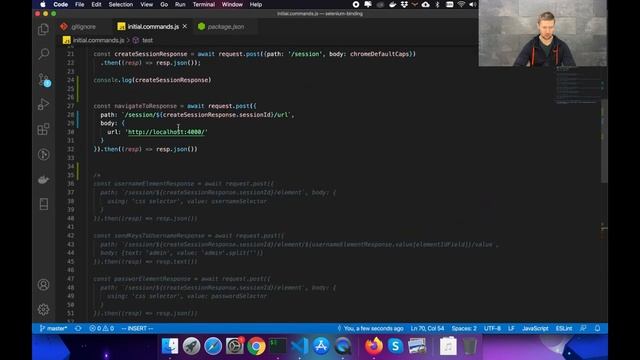Open the master branch picker
Image resolution: width=640 pixels, height=360 pixels.
click(53, 328)
